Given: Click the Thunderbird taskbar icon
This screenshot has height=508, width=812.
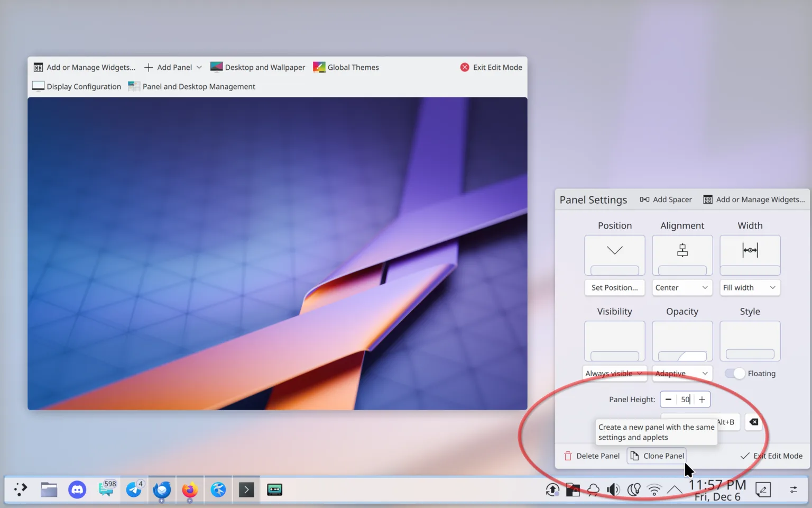Looking at the screenshot, I should pyautogui.click(x=162, y=489).
